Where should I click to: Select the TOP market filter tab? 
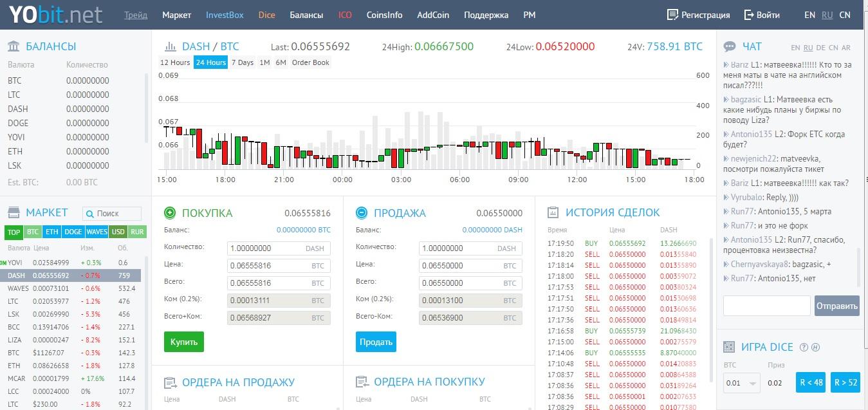pos(14,232)
